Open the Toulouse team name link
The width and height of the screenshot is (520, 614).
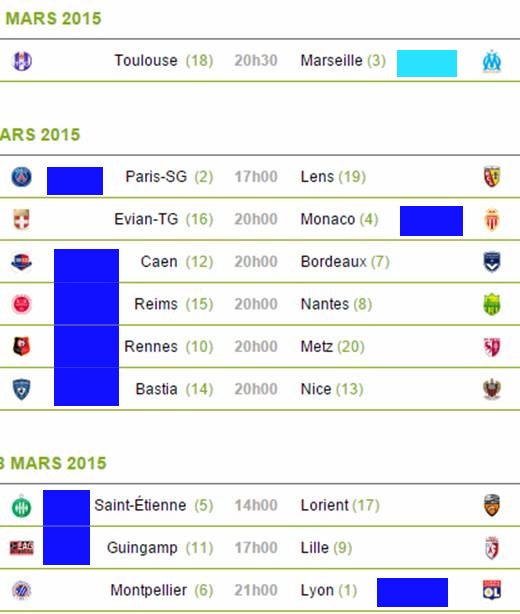click(x=146, y=61)
